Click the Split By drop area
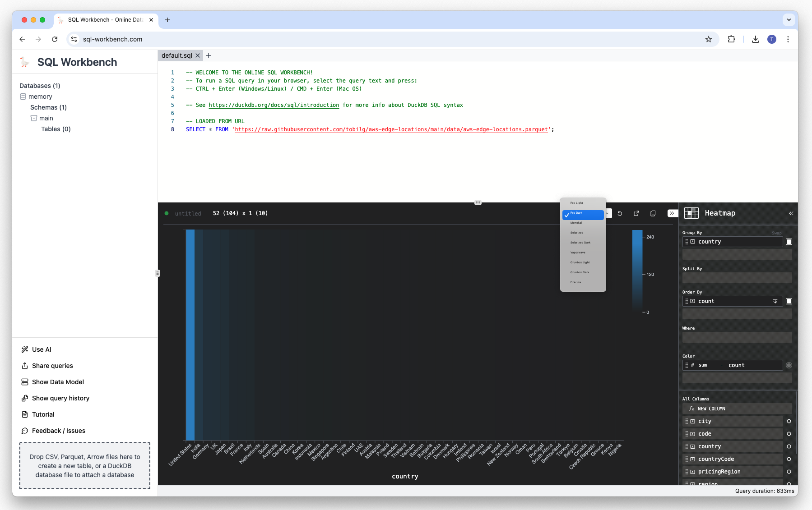Screen dimensions: 812x510 [x=737, y=278]
